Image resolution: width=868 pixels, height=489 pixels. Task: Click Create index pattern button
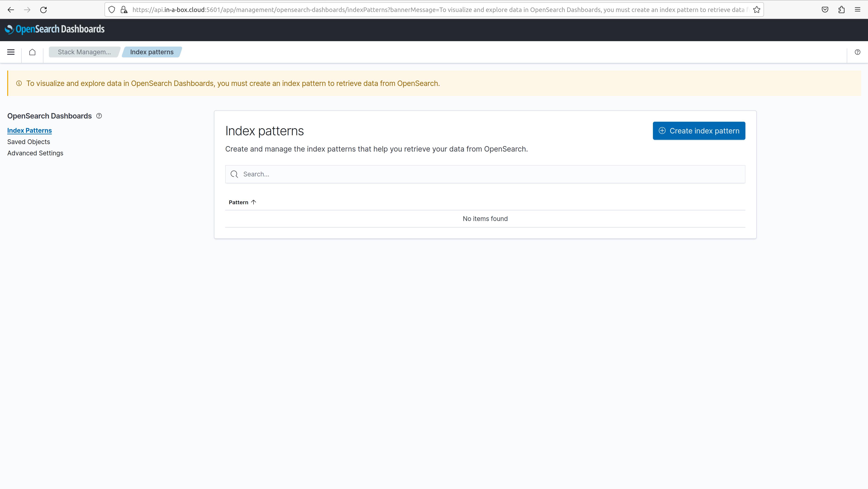click(699, 131)
